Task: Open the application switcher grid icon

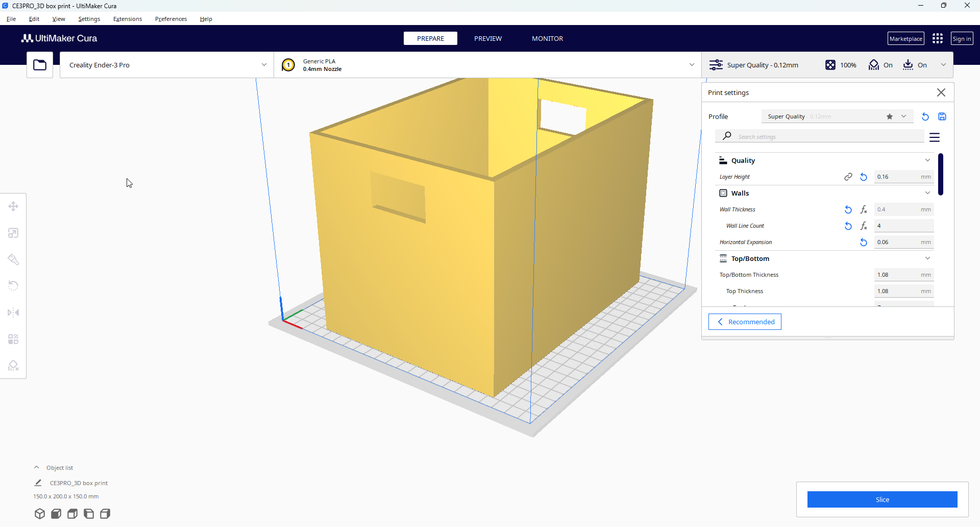Action: (938, 38)
